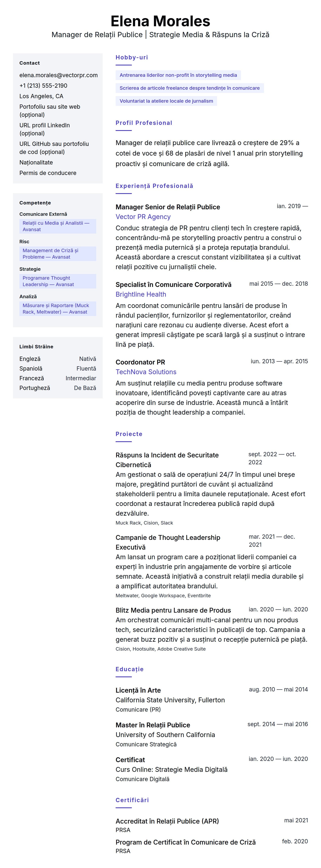Click the portfolio or website placeholder

click(x=50, y=111)
